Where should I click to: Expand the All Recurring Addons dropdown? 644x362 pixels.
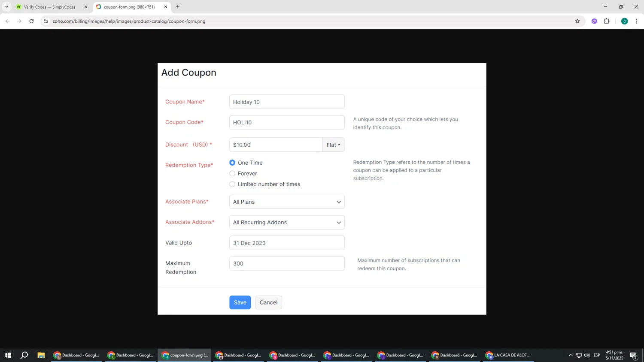click(287, 222)
